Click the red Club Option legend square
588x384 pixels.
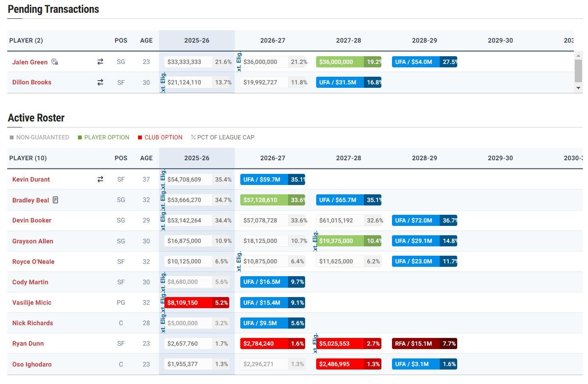(x=140, y=137)
